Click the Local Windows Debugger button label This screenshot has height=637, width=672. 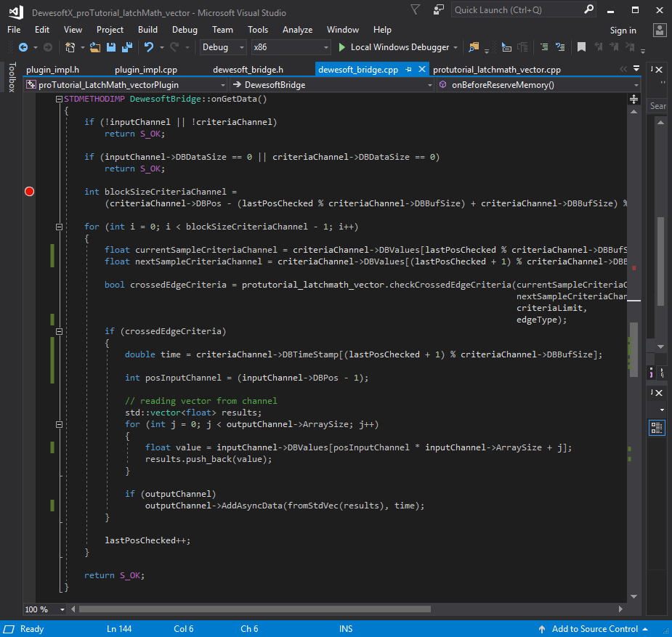(x=400, y=47)
